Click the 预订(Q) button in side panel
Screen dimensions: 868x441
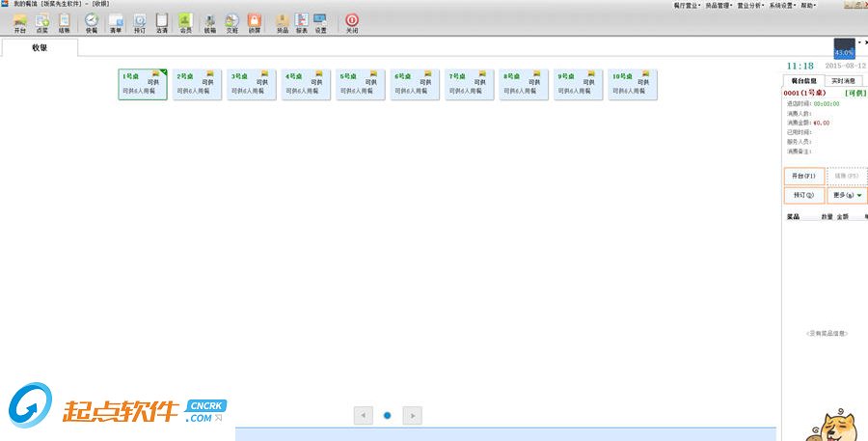[x=803, y=195]
